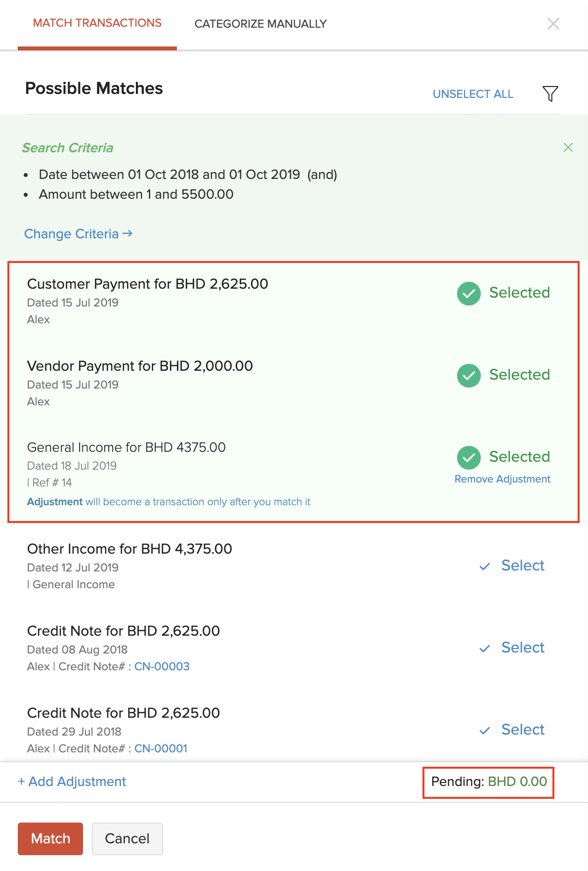
Task: Click the Customer Payment for BHD 2,625.00 title
Action: coord(147,284)
